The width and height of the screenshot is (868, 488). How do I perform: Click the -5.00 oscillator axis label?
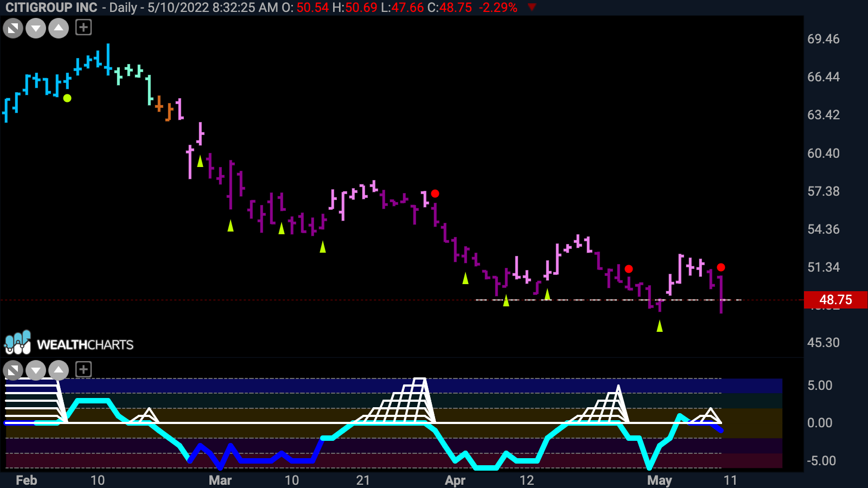coord(821,461)
